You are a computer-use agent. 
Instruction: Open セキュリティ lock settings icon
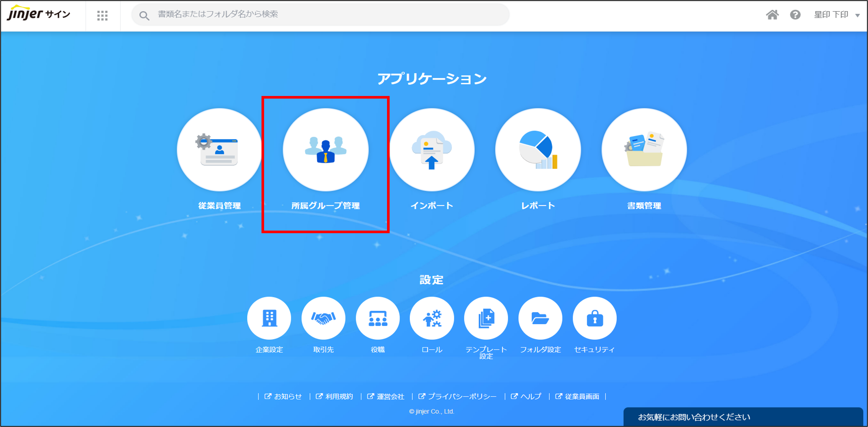click(594, 318)
